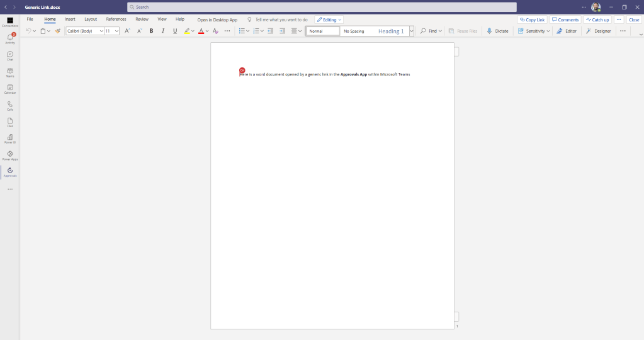This screenshot has width=644, height=340.
Task: Toggle italic formatting
Action: 163,31
